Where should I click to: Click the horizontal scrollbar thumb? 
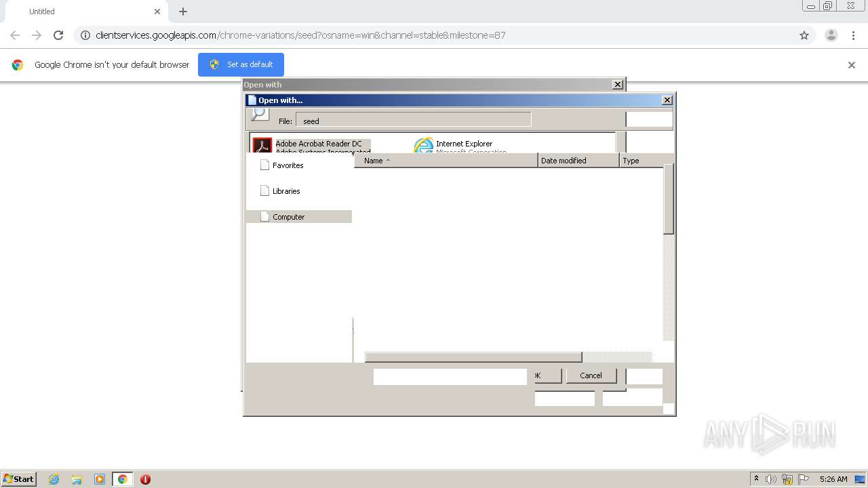[x=473, y=357]
